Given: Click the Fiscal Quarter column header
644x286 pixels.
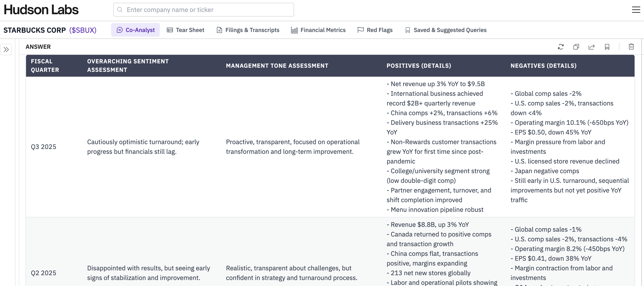Looking at the screenshot, I should click(x=45, y=65).
